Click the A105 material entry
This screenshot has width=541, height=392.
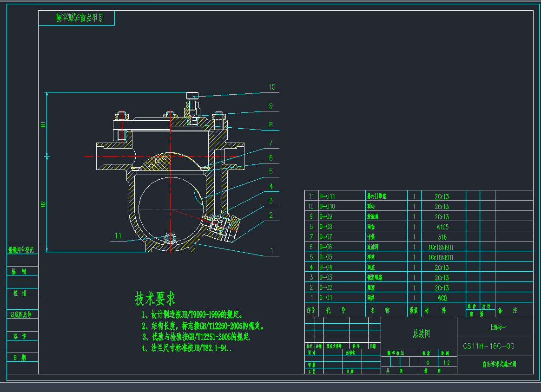442,227
